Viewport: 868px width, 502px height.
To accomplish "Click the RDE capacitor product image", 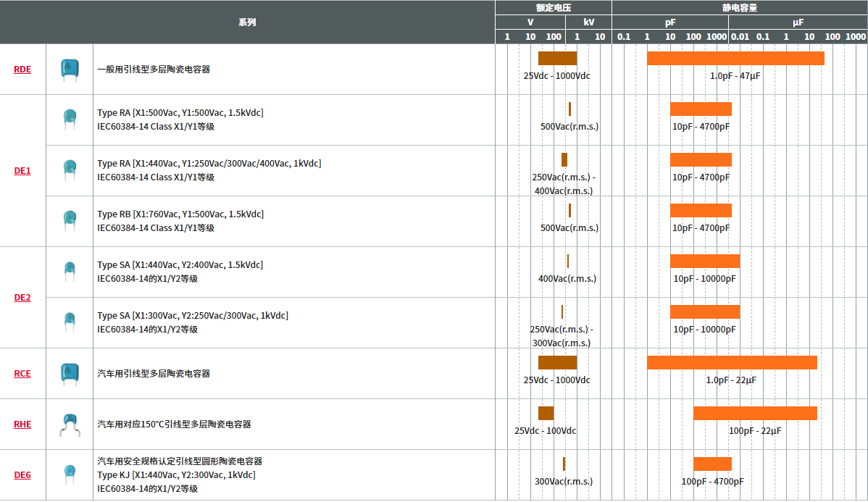I will click(x=69, y=69).
